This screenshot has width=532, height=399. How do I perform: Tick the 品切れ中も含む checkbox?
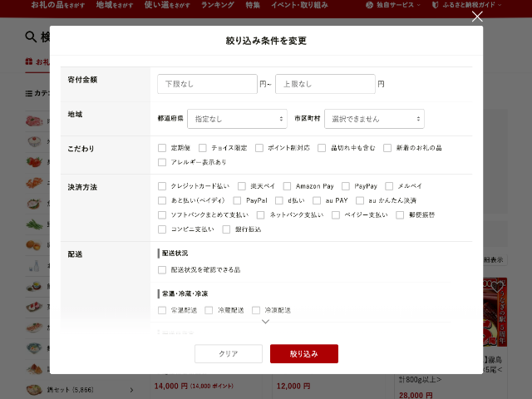322,148
